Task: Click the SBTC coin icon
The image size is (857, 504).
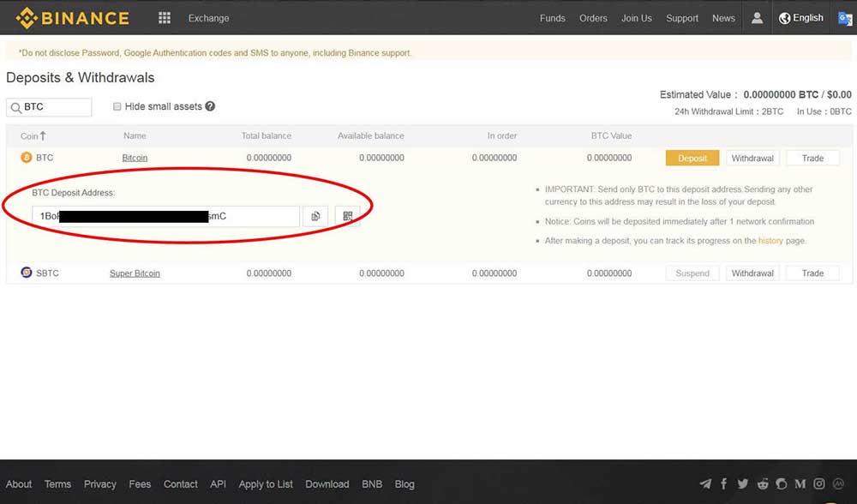Action: click(26, 273)
